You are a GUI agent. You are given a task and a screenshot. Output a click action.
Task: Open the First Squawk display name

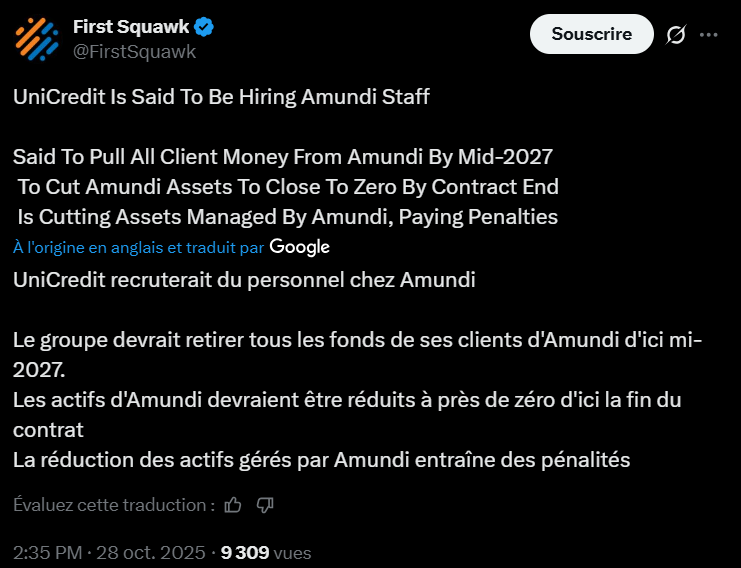pos(134,27)
